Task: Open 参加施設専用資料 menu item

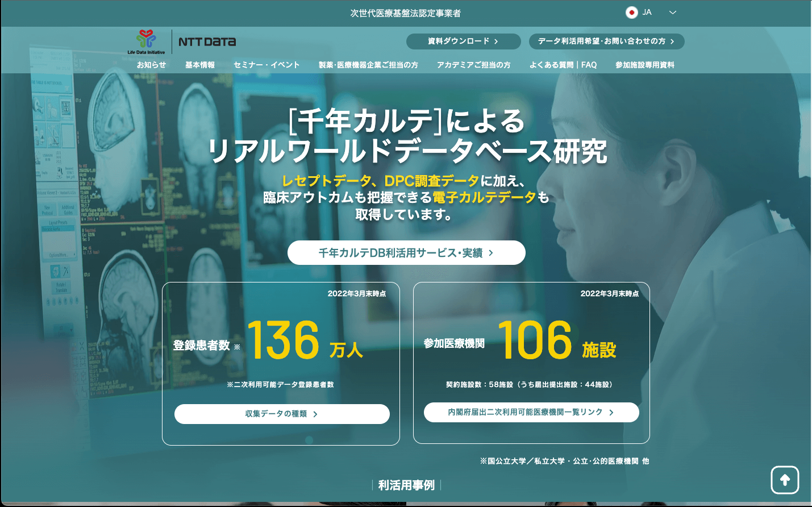Action: pos(645,65)
